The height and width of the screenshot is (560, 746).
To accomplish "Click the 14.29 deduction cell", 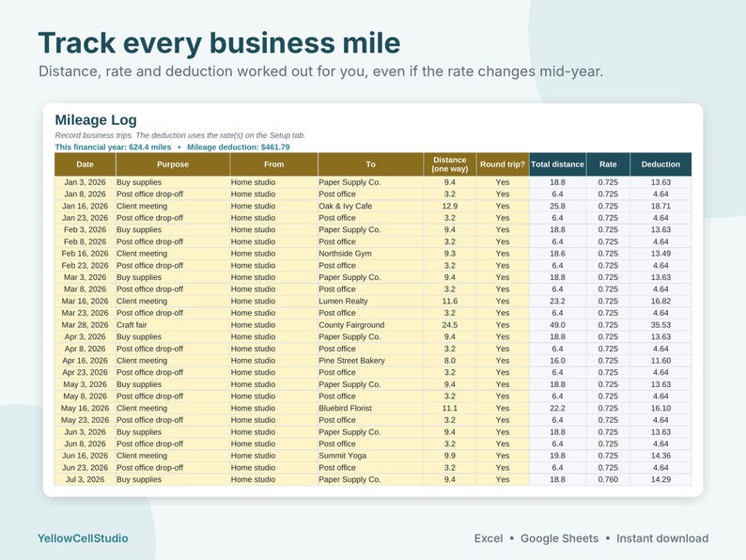I will click(x=661, y=479).
